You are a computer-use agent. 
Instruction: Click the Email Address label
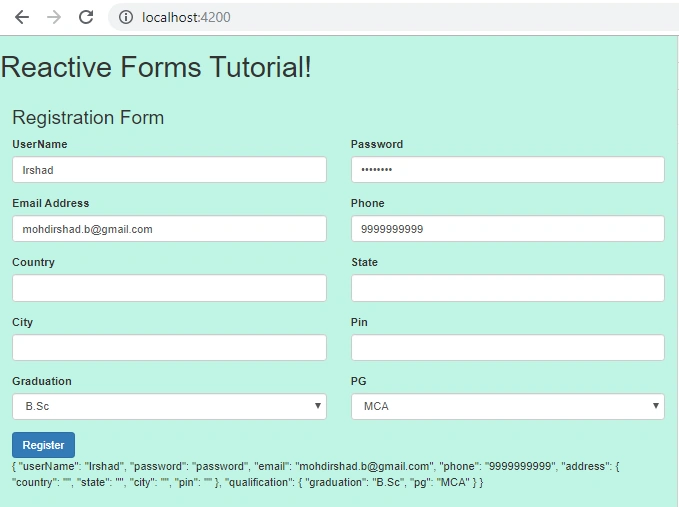(x=51, y=203)
